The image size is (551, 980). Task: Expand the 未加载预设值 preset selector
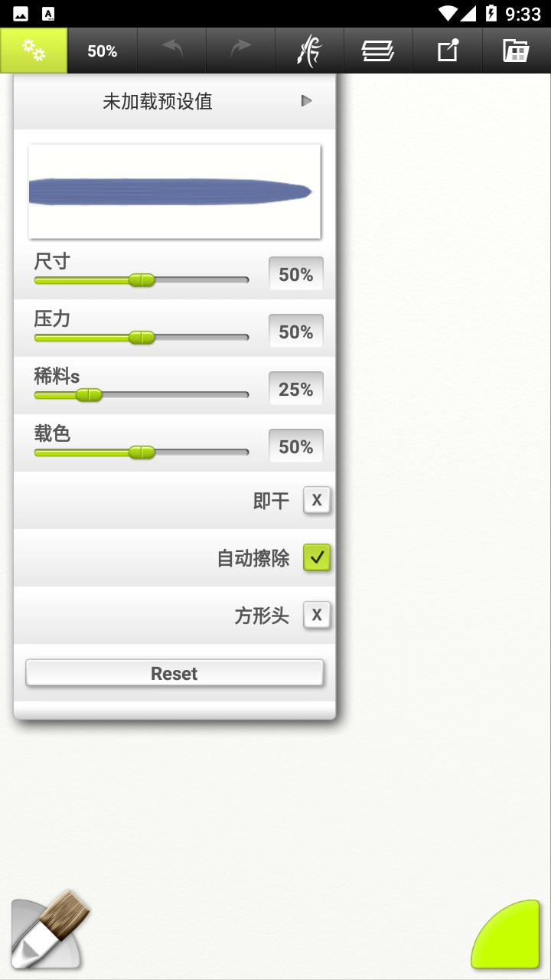[306, 100]
